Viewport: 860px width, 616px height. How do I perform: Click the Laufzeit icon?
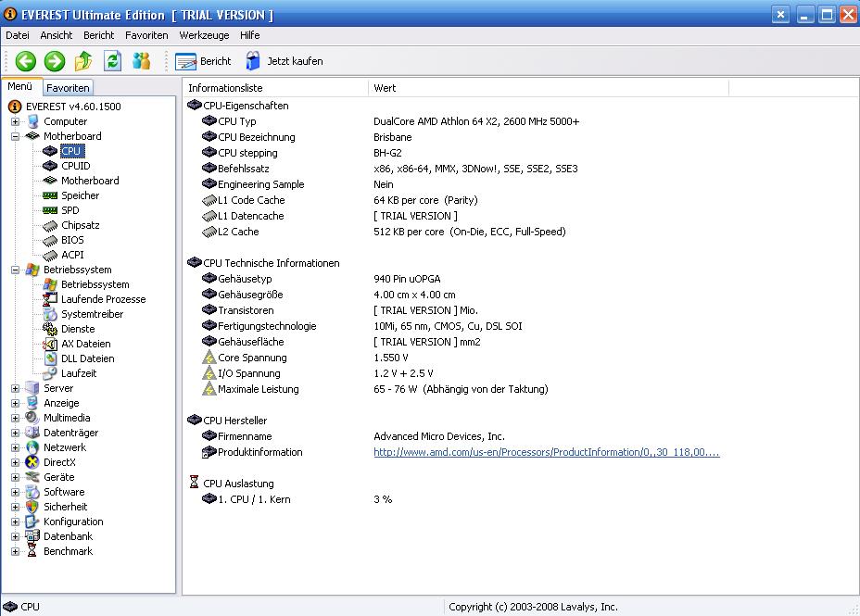pyautogui.click(x=50, y=373)
